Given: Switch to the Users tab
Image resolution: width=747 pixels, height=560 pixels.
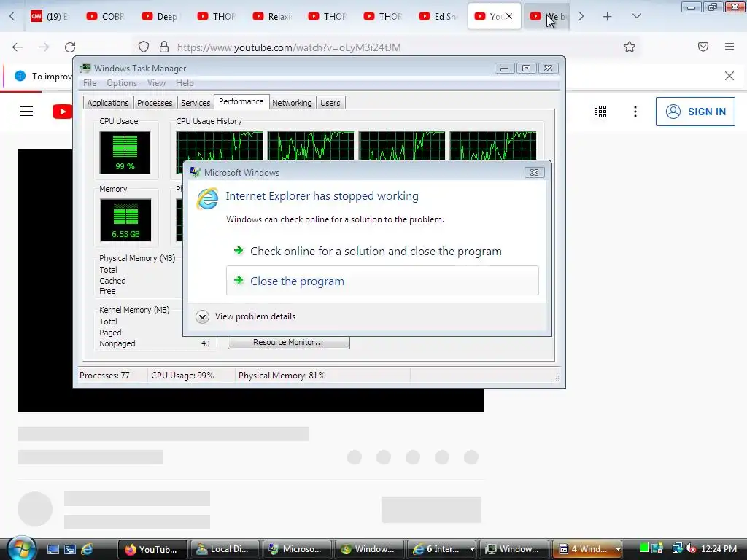Looking at the screenshot, I should pos(330,103).
